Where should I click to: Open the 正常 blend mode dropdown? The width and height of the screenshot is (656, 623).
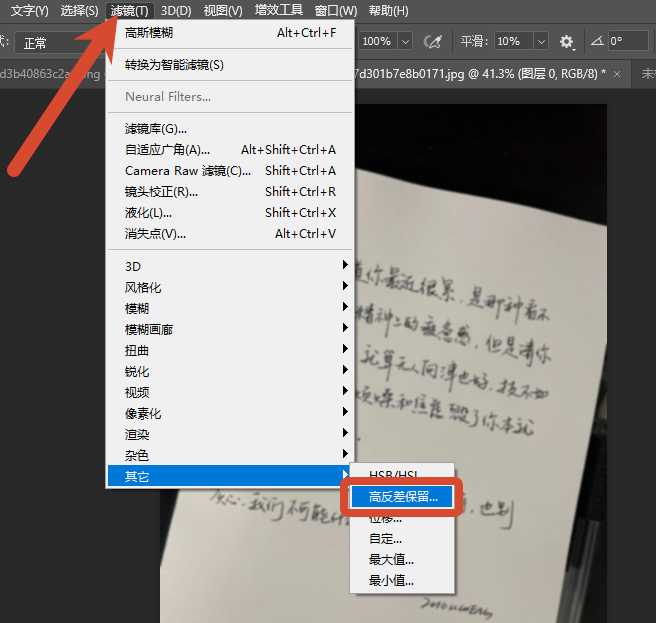pos(59,43)
